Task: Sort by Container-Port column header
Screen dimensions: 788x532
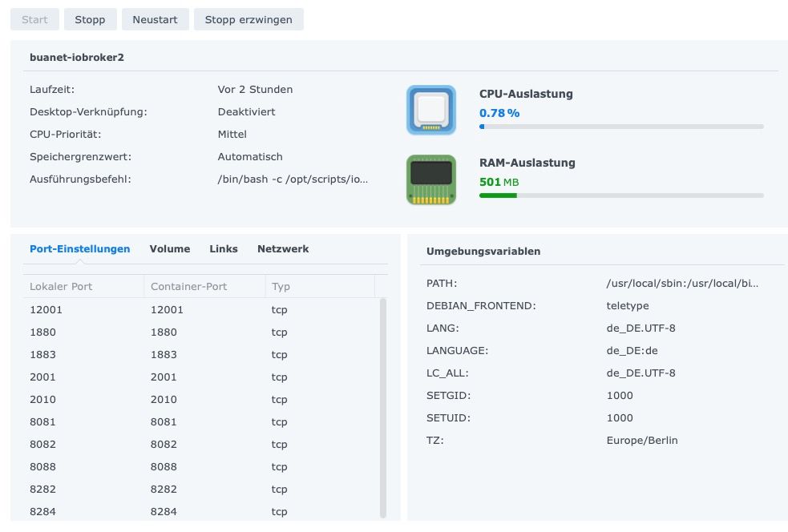Action: point(204,287)
